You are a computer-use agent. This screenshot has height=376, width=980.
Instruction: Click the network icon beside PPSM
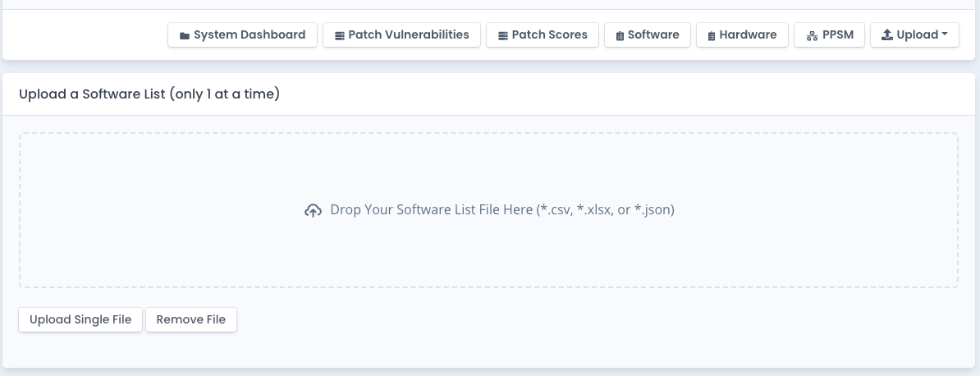point(812,35)
